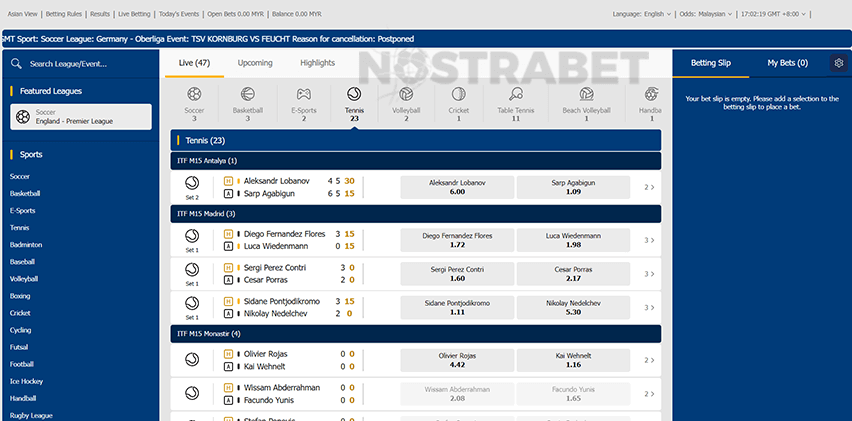This screenshot has height=421, width=852.
Task: Click tennis ball icon for Lobanov match
Action: pos(192,183)
